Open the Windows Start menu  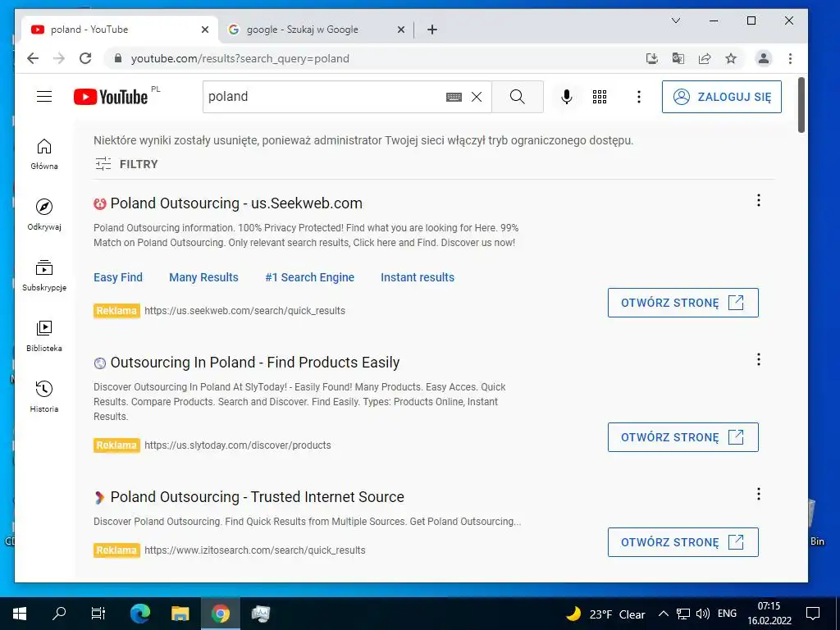pyautogui.click(x=20, y=614)
